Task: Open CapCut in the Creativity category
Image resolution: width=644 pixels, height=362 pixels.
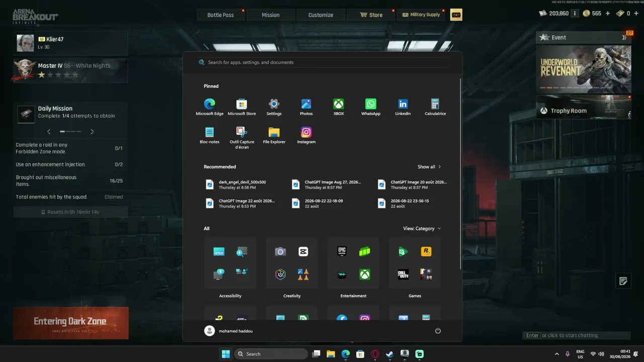Action: click(303, 251)
